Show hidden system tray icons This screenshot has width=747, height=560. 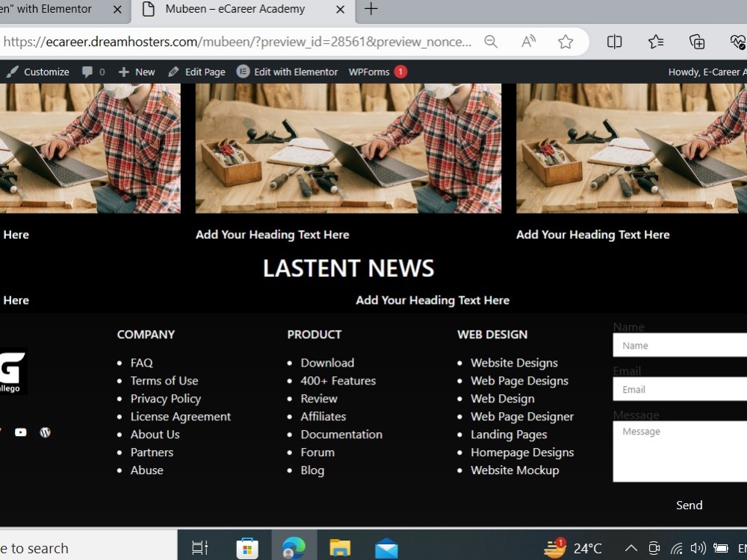[x=630, y=548]
